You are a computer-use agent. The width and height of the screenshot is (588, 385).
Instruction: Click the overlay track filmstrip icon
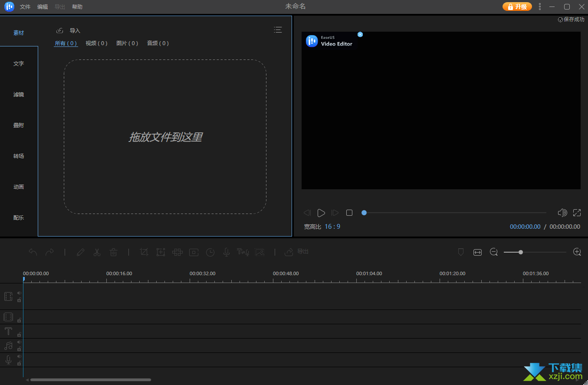(x=8, y=317)
